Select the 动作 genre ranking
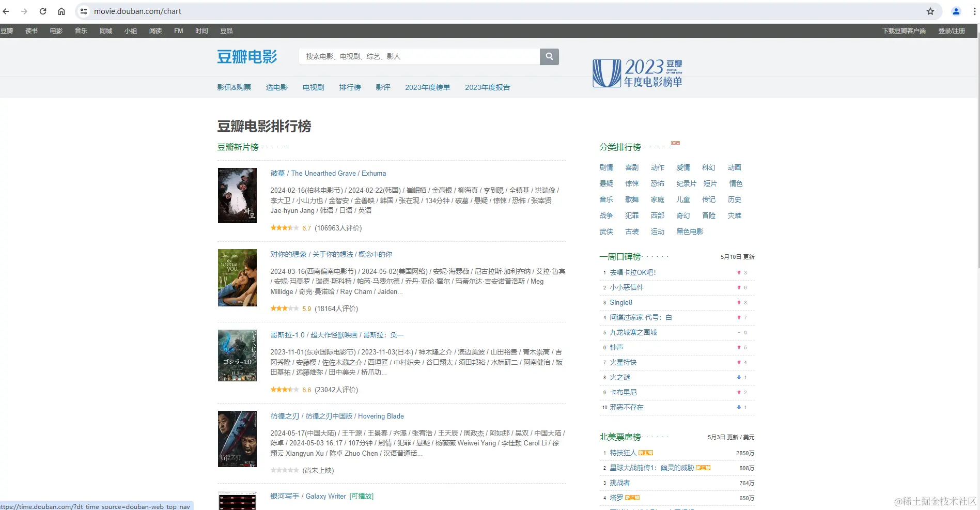 [658, 167]
